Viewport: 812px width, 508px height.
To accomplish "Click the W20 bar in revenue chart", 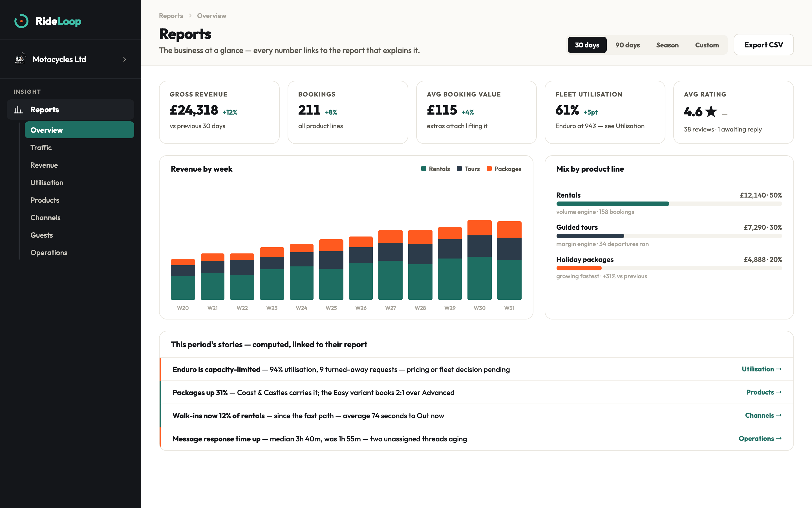I will click(x=182, y=279).
